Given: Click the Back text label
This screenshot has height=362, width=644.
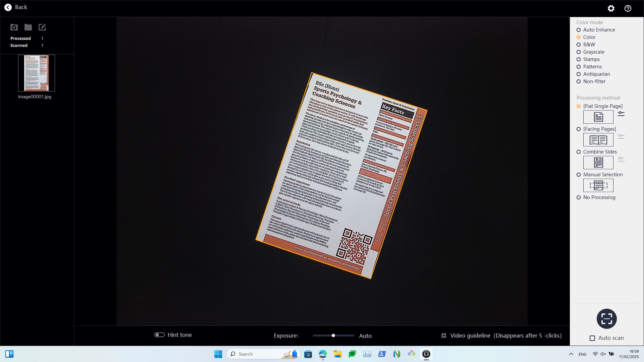Looking at the screenshot, I should coord(21,7).
